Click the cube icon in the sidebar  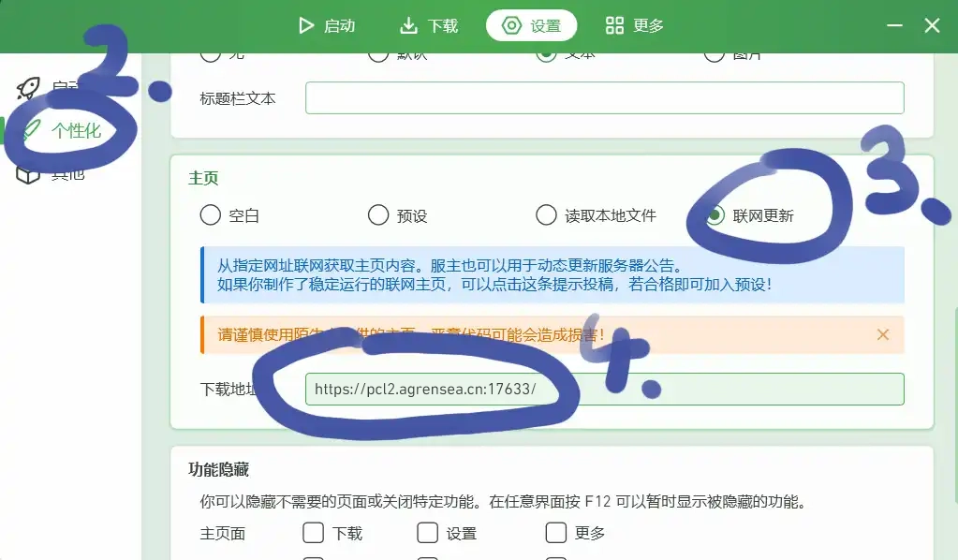pyautogui.click(x=28, y=173)
